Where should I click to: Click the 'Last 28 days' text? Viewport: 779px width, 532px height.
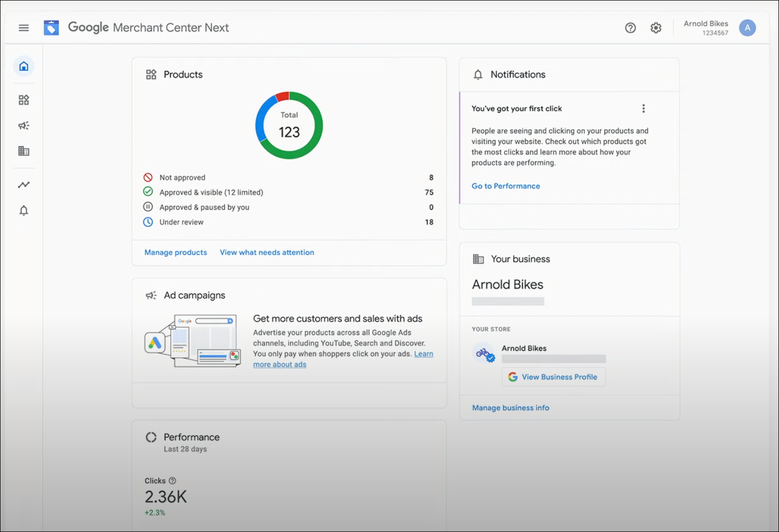point(185,449)
